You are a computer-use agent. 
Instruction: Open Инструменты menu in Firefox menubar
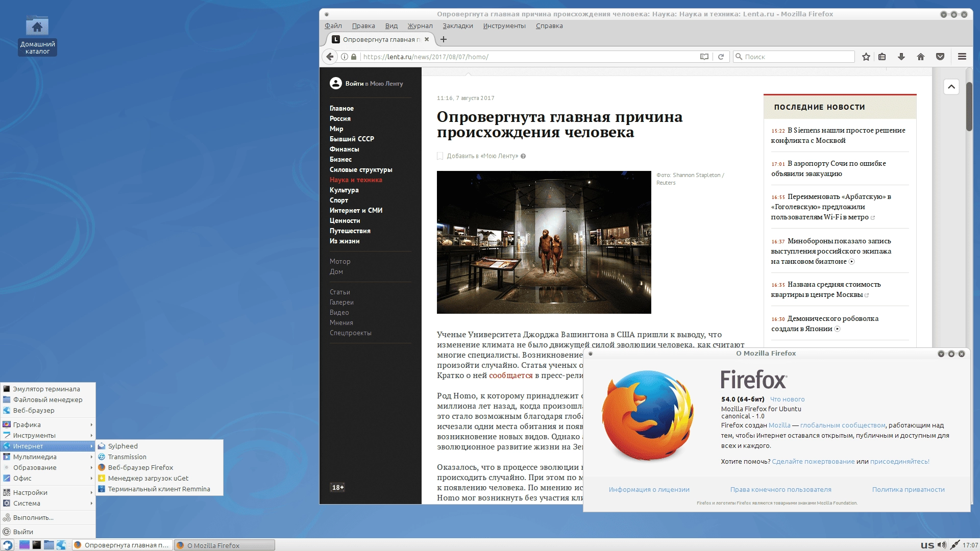504,26
